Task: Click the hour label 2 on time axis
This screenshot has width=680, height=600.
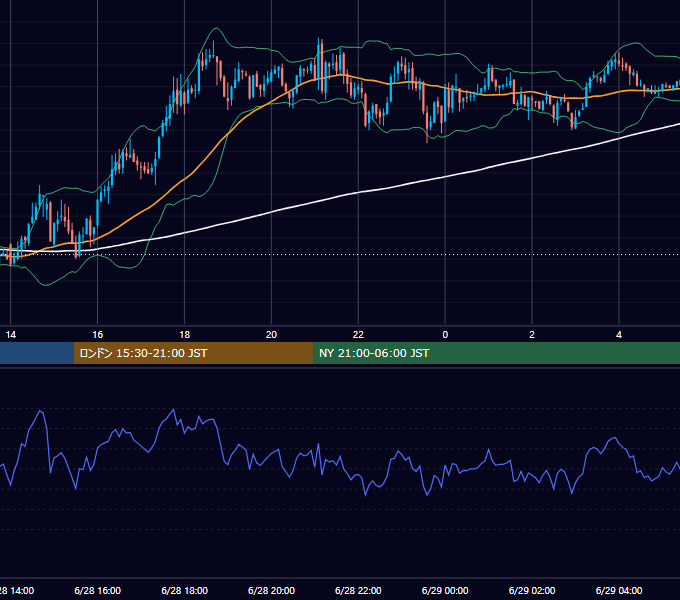Action: 532,335
